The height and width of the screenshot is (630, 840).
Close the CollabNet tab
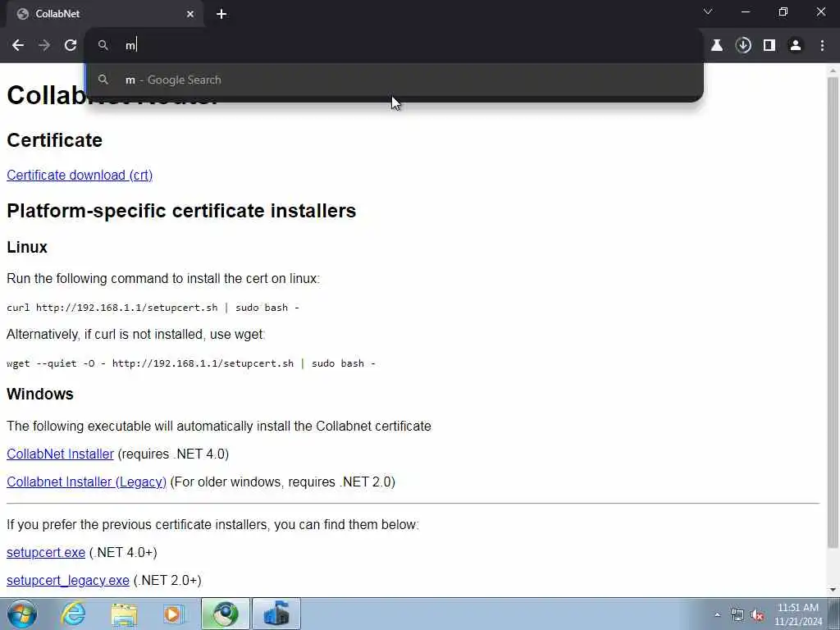point(190,14)
